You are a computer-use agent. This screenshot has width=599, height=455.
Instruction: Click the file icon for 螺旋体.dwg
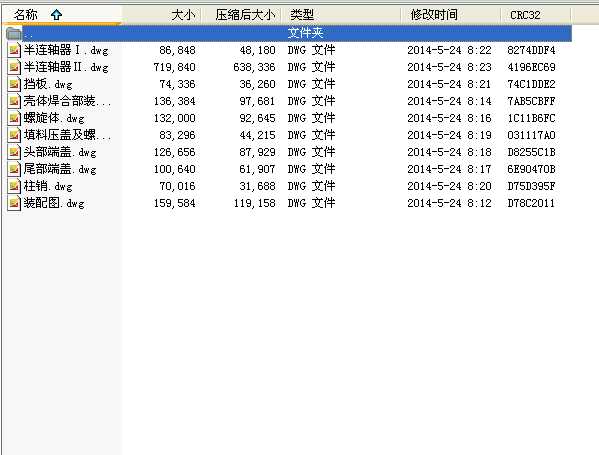click(x=14, y=118)
